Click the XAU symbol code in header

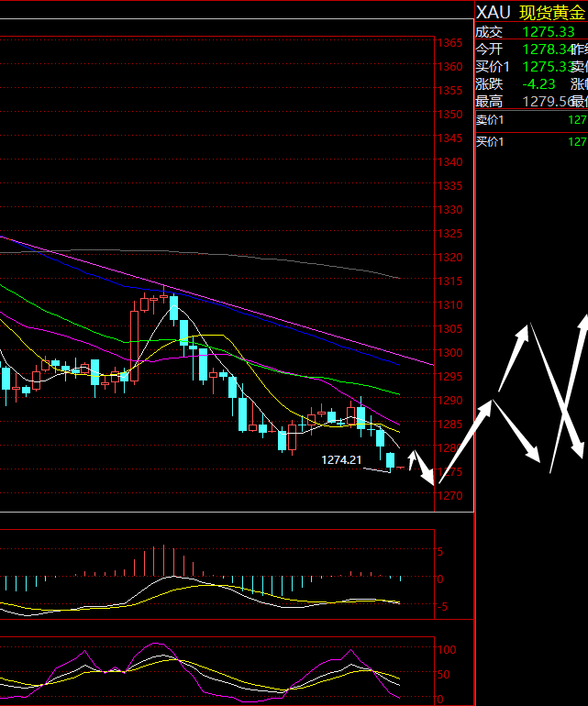click(493, 13)
